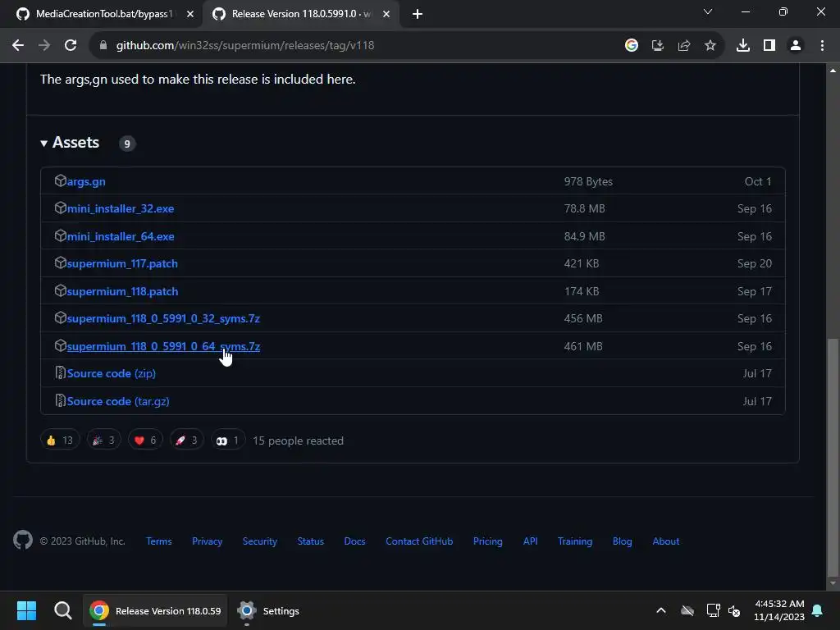The image size is (840, 630).
Task: Open Pricing footer link
Action: tap(487, 541)
